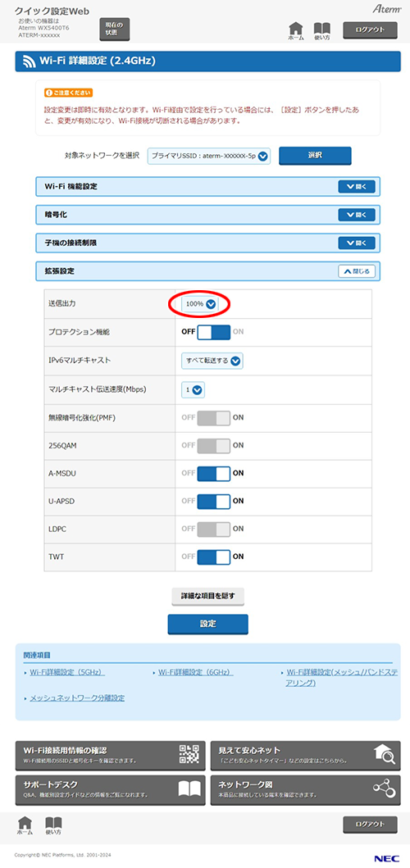The height and width of the screenshot is (868, 410).
Task: Open the Wi-Fi詳細設定（5GHz） link
Action: click(67, 672)
